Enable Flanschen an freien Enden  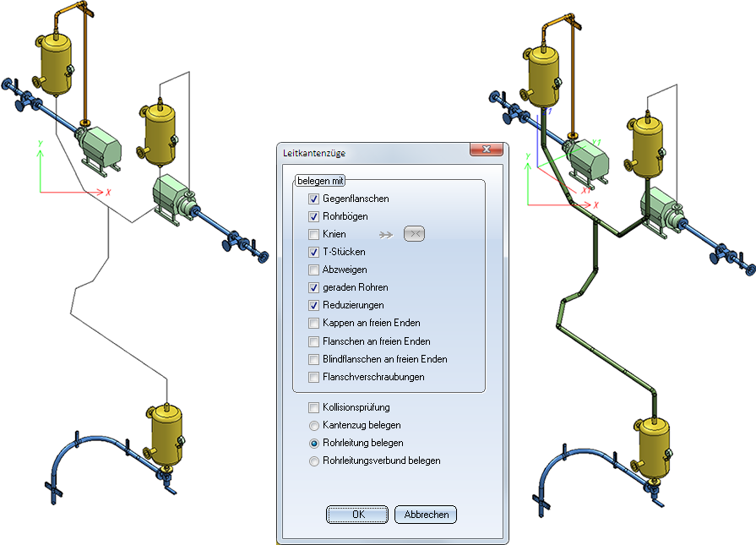[x=314, y=341]
